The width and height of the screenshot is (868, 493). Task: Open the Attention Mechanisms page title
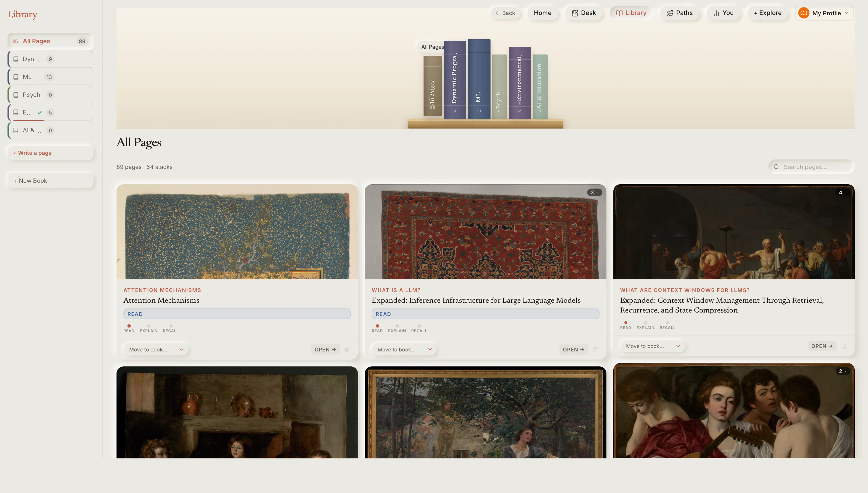point(161,300)
